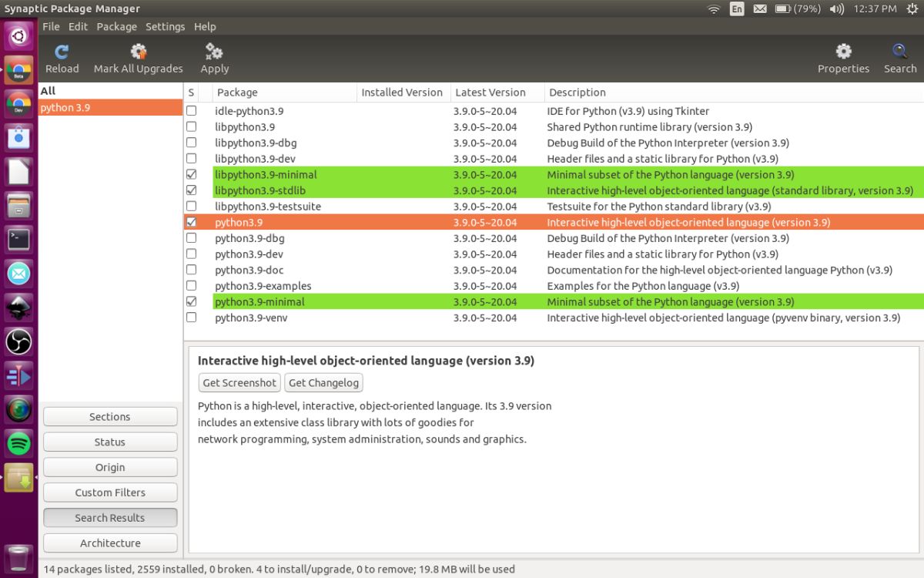This screenshot has height=578, width=924.
Task: Click the Synaptic package icon in dock
Action: point(18,477)
